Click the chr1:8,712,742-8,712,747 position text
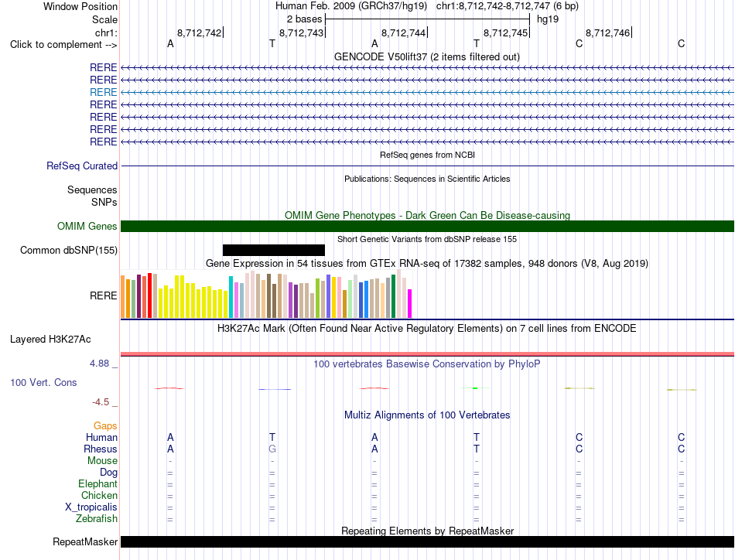735x560 pixels. (508, 6)
